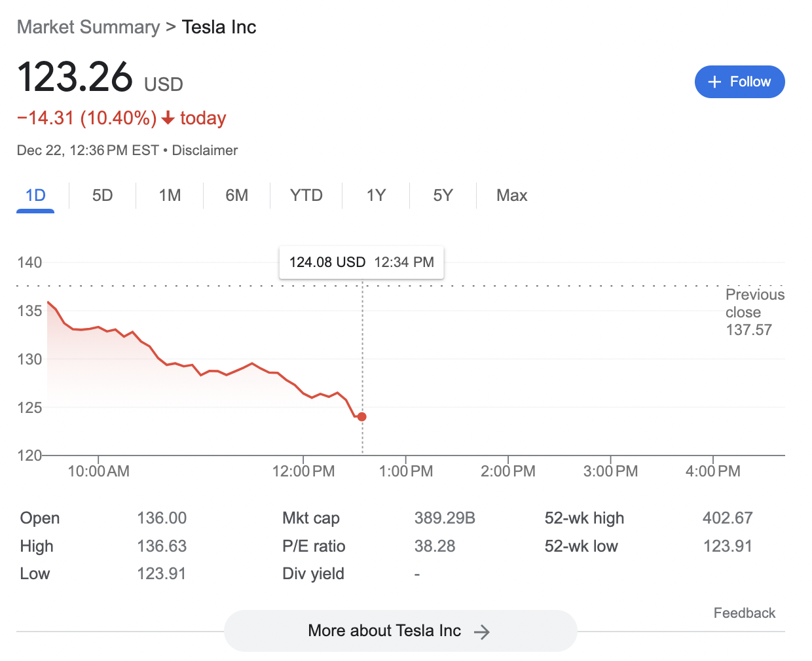Click the Feedback link
This screenshot has width=812, height=661.
744,613
